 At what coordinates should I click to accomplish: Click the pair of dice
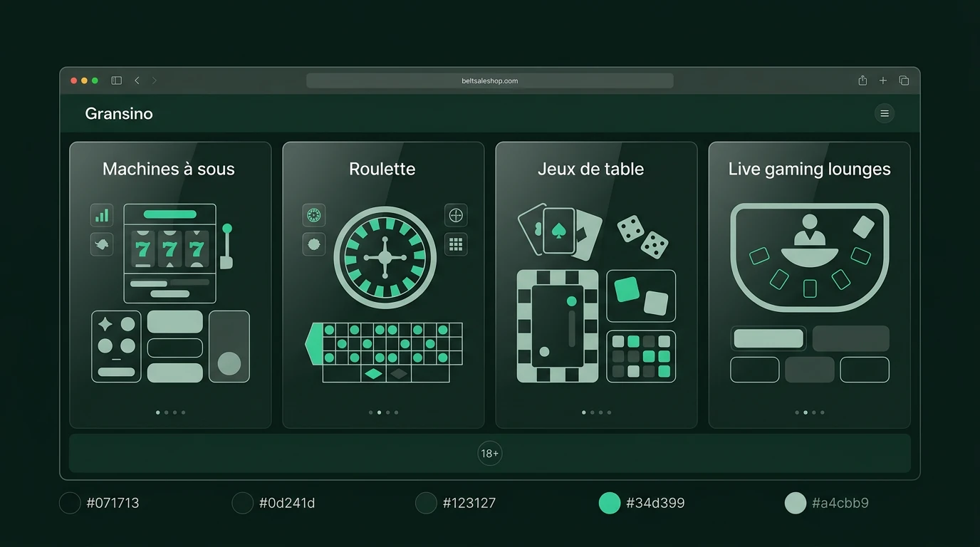(643, 237)
